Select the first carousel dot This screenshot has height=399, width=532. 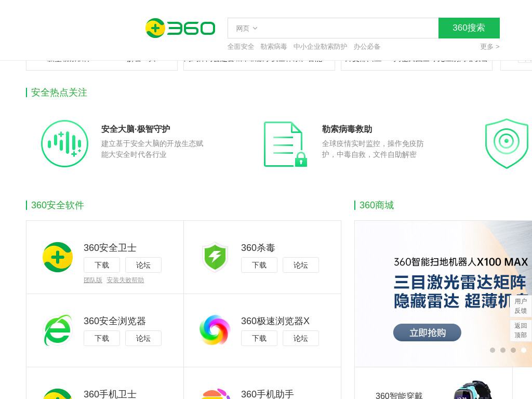point(493,350)
